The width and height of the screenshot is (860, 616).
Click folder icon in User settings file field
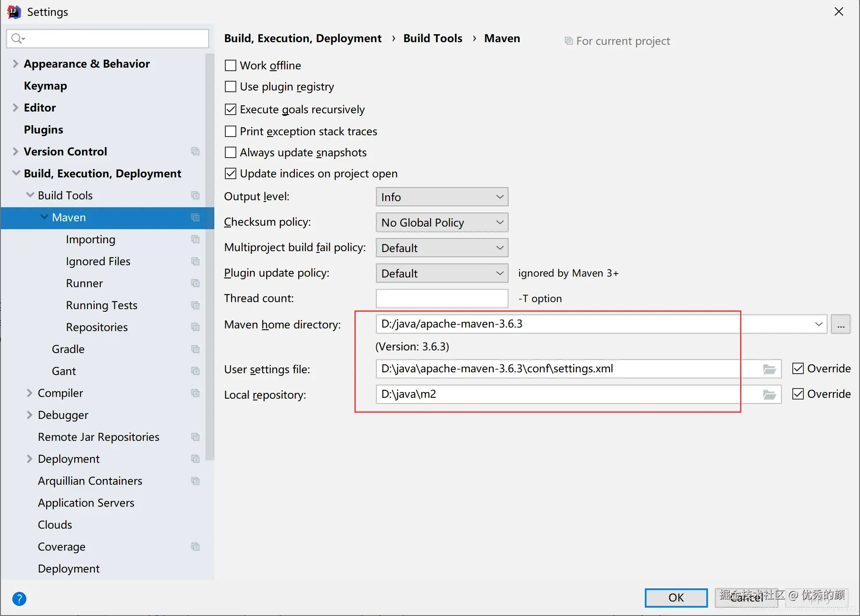click(769, 369)
